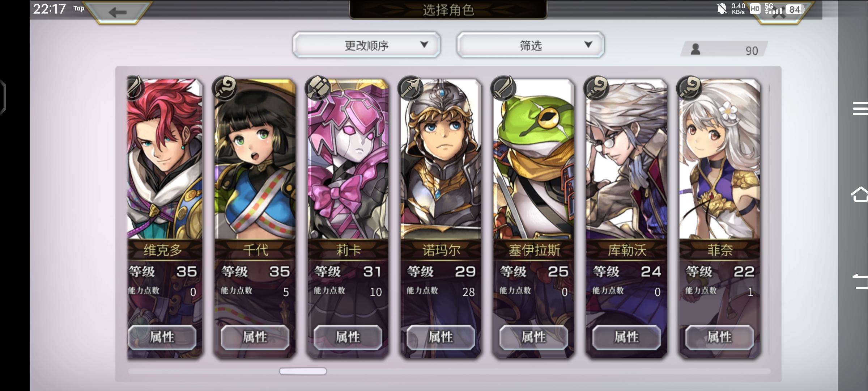Select 塞伊拉斯 frog character portrait
868x391 pixels.
pyautogui.click(x=533, y=159)
